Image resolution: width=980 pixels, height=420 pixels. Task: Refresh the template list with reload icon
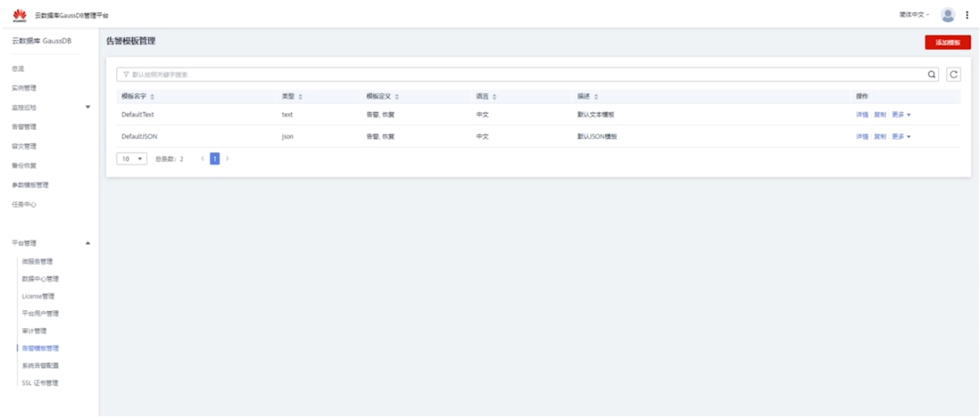click(954, 75)
